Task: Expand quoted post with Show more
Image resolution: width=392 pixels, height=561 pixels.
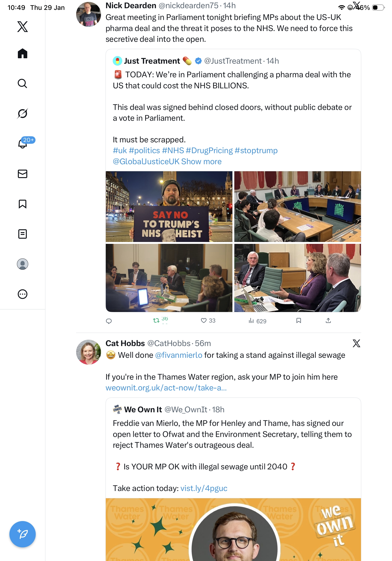Action: point(201,161)
